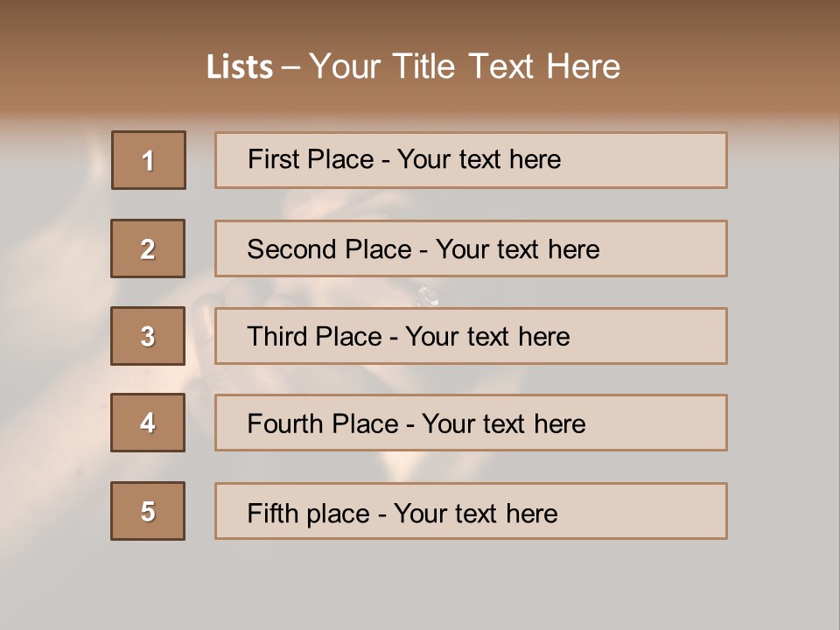Click the bold word 'Lists' in title
This screenshot has height=630, width=840.
[x=239, y=67]
